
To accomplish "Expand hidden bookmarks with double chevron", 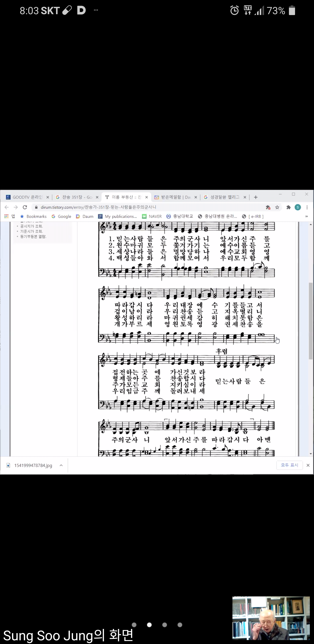I will (307, 216).
